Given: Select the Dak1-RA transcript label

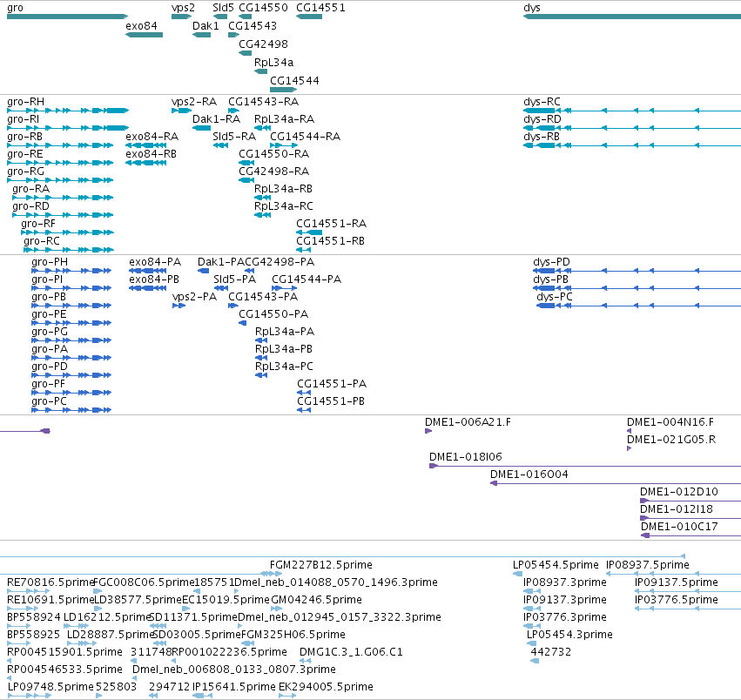Looking at the screenshot, I should 217,119.
